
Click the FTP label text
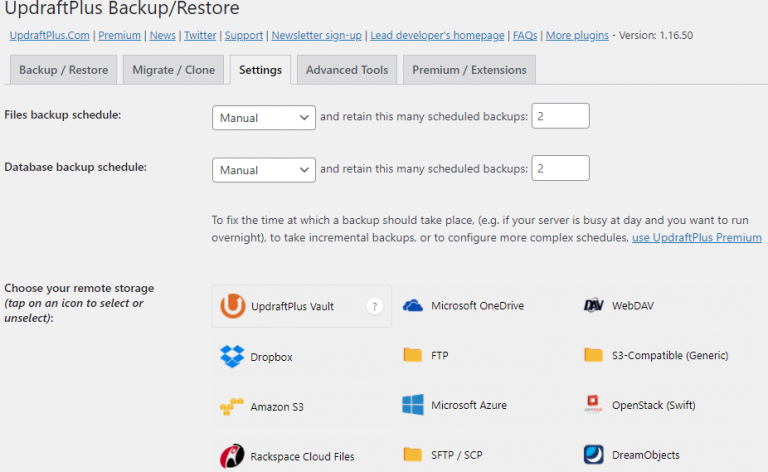tap(439, 355)
